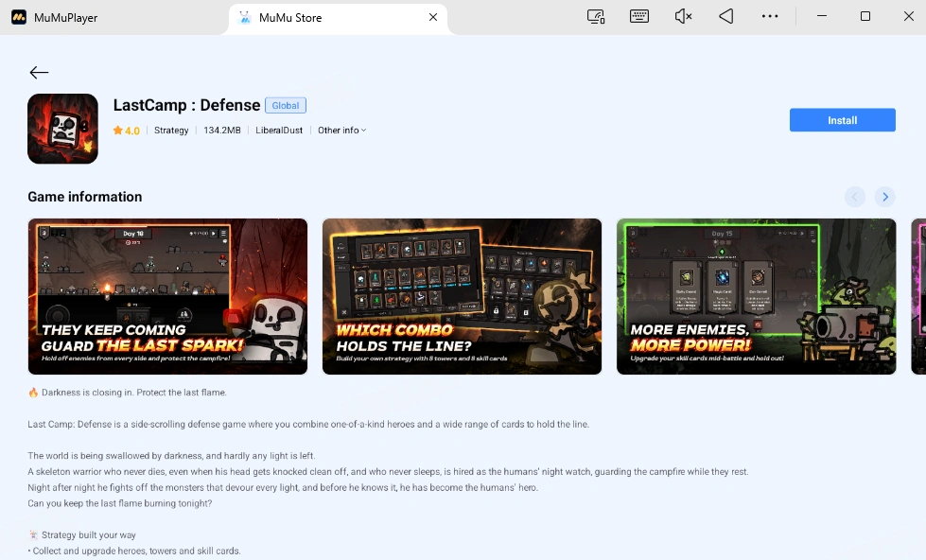The image size is (926, 560).
Task: Switch to the MuMu Store tab
Action: coord(338,18)
